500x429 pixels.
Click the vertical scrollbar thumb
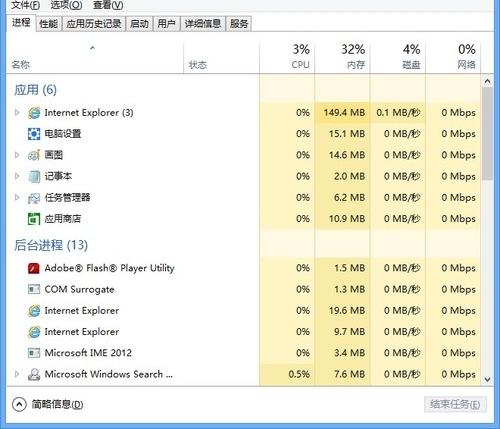(487, 133)
